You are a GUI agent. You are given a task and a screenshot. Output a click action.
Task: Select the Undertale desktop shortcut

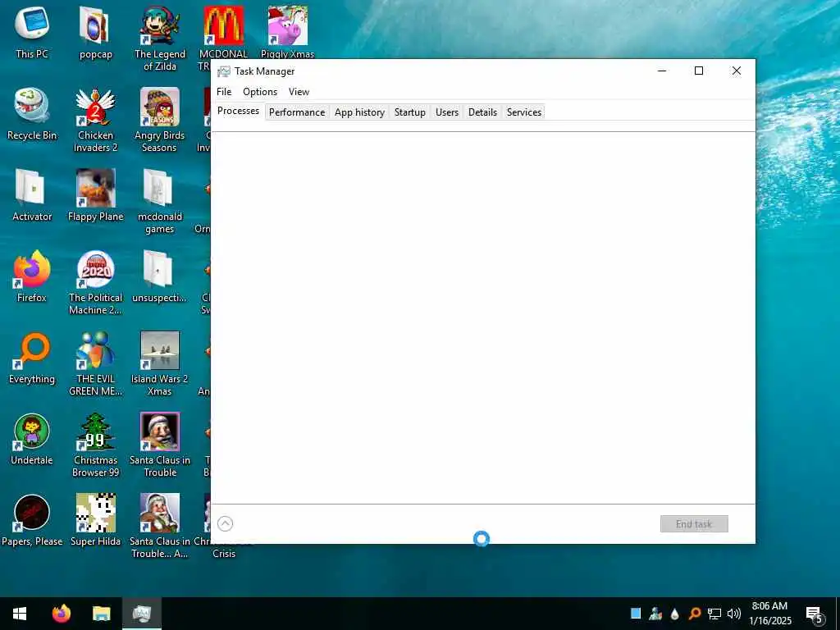[x=32, y=440]
